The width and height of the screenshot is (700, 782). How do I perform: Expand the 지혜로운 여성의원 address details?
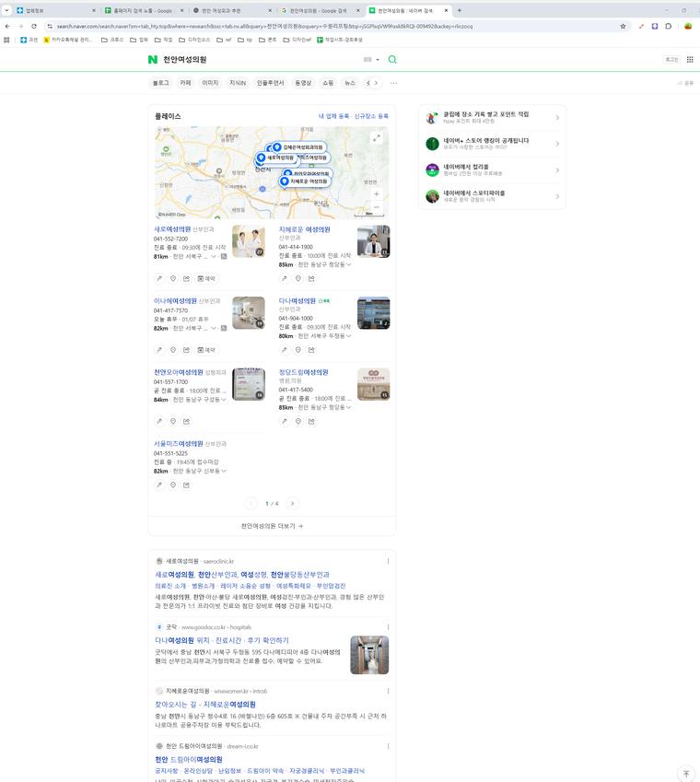click(348, 265)
